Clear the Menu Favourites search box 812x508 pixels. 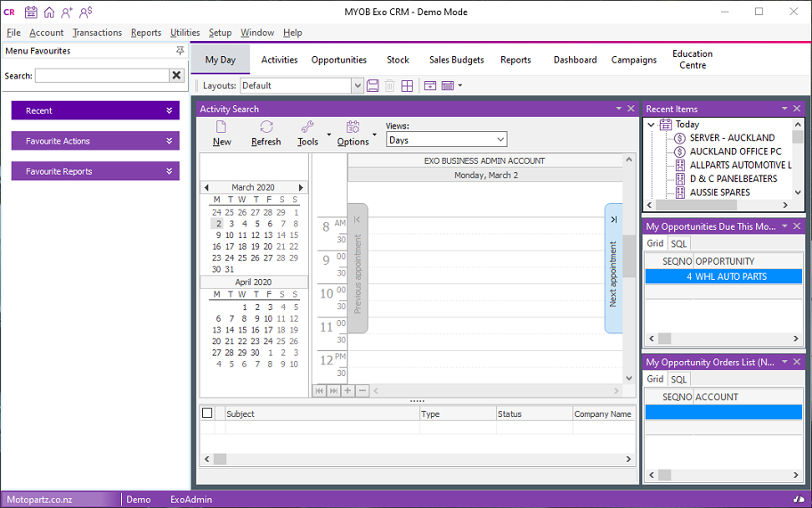pyautogui.click(x=176, y=76)
